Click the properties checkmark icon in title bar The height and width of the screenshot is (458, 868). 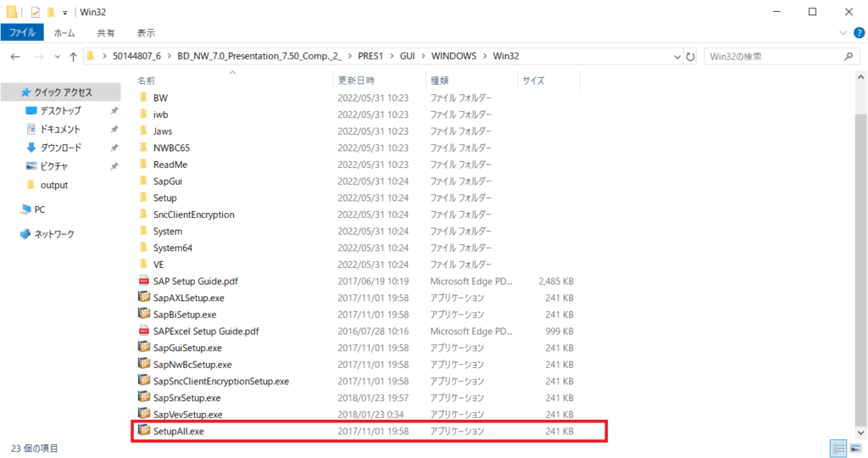point(36,12)
